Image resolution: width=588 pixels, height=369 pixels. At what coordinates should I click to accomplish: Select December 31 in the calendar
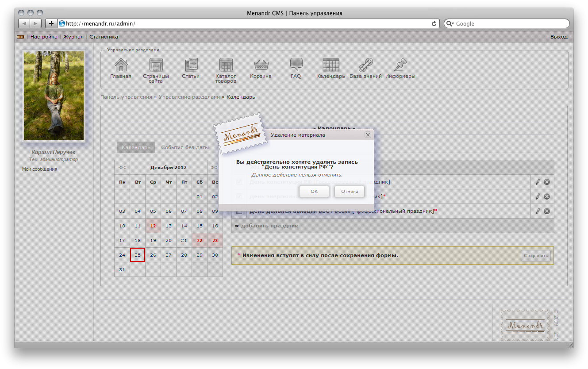[122, 270]
